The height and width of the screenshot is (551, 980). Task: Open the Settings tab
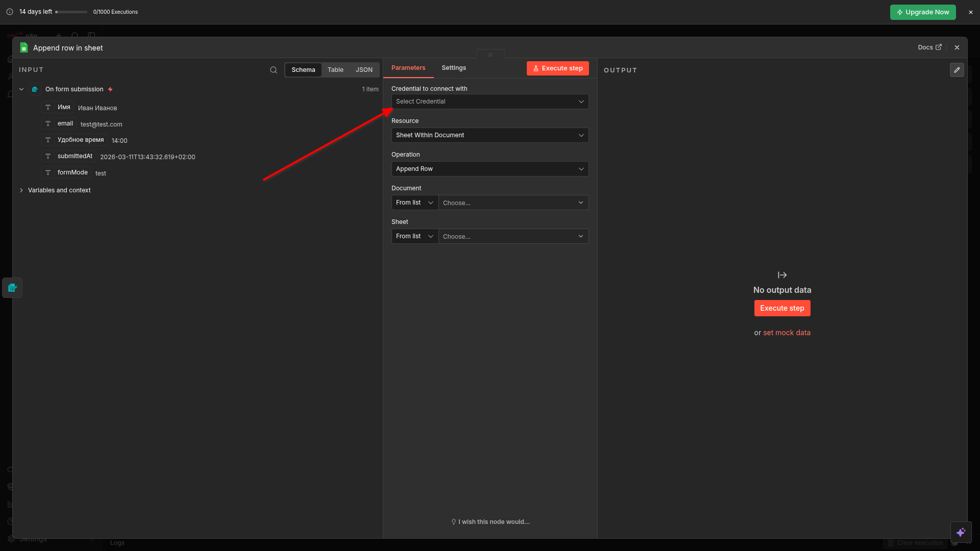454,68
